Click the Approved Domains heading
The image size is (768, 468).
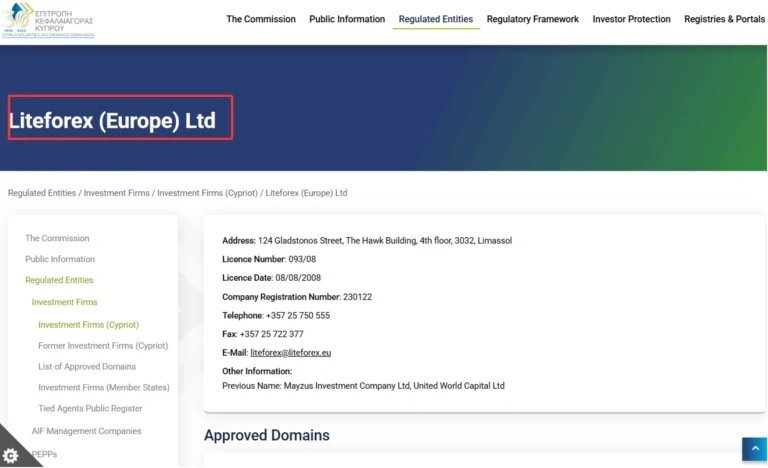pyautogui.click(x=267, y=435)
